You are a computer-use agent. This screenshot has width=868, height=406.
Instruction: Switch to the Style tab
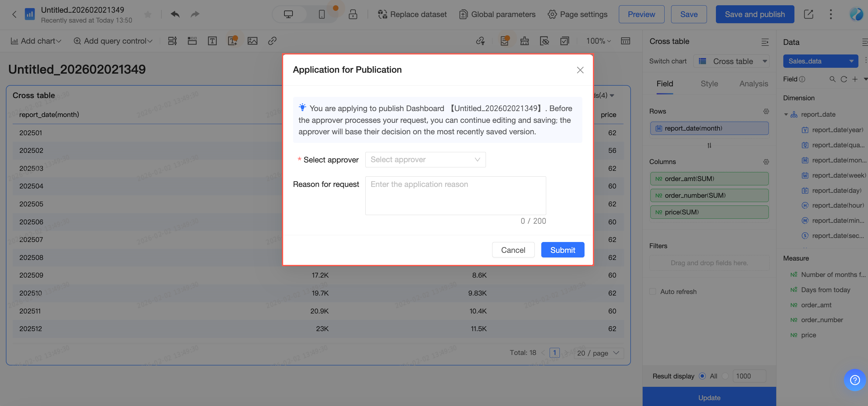point(709,84)
